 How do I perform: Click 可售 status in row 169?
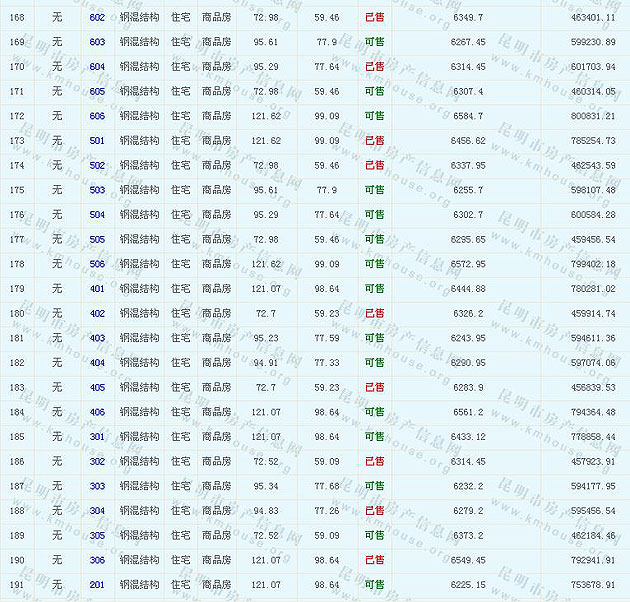pyautogui.click(x=374, y=42)
